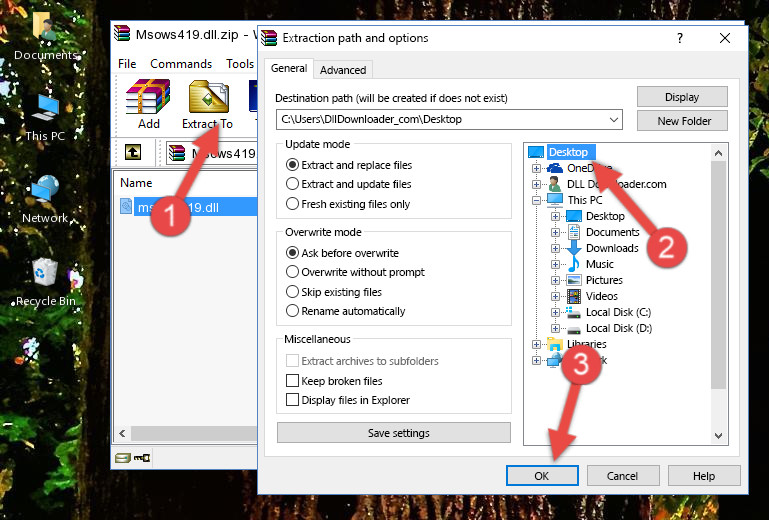Click the Add archive icon in WinRAR toolbar

[148, 97]
